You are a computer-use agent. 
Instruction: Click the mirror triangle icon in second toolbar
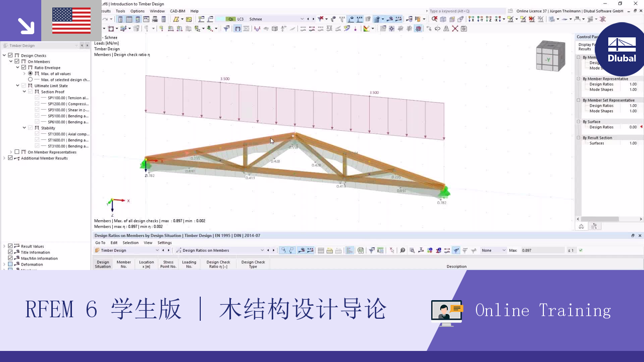click(446, 29)
